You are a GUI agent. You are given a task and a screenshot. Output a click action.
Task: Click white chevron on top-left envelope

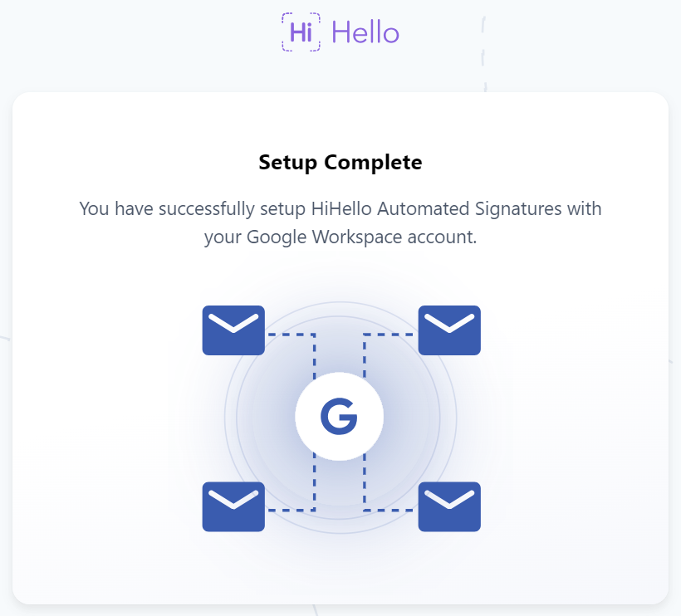pyautogui.click(x=233, y=323)
